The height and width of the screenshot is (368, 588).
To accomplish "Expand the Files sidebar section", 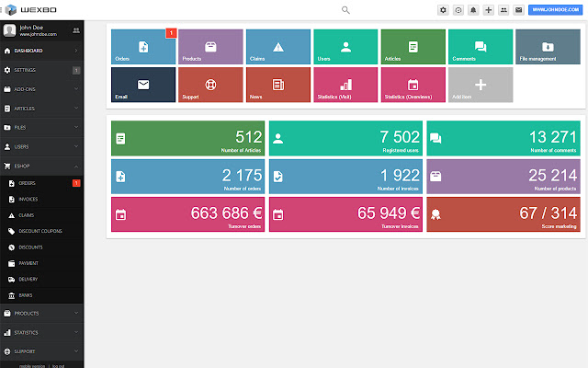I will tap(41, 128).
